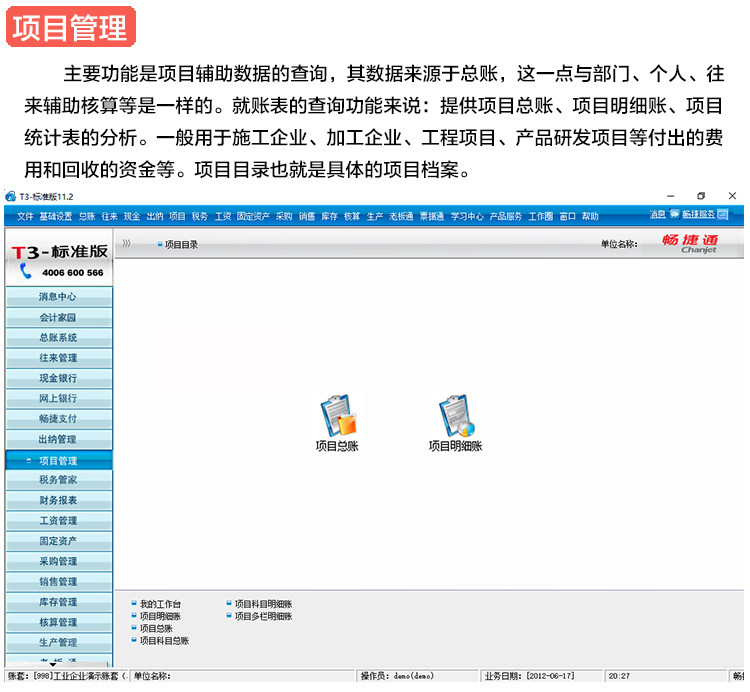Open 我的工作台 link
750x692 pixels.
coord(160,604)
